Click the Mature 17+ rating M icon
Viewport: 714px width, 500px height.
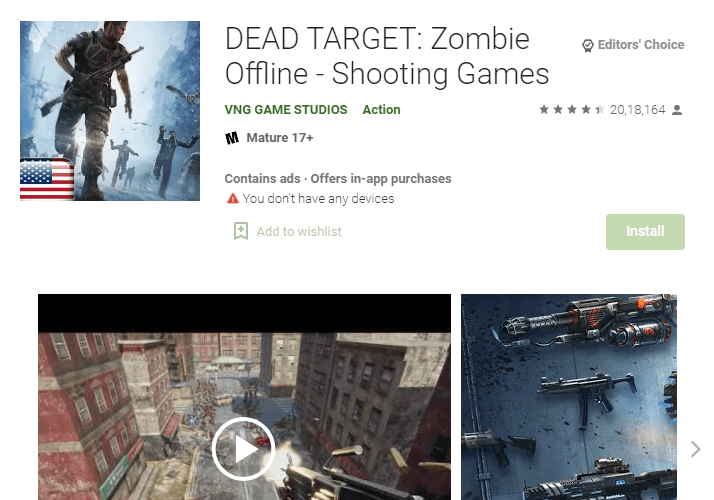(232, 138)
